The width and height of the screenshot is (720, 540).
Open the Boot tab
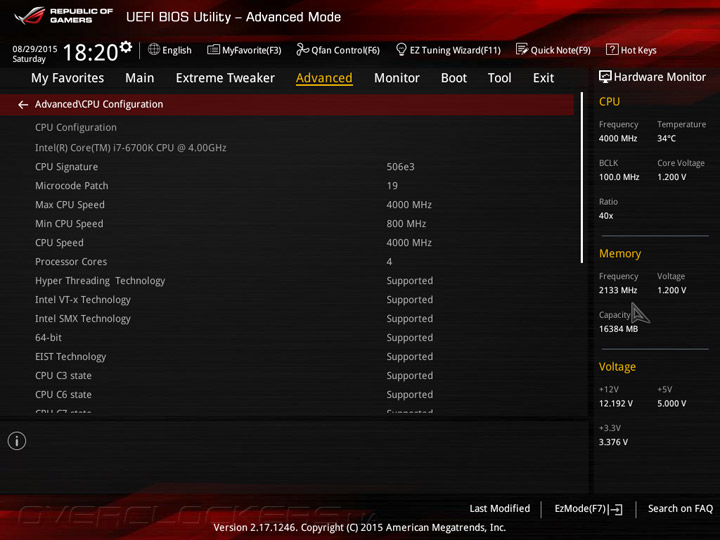click(x=454, y=78)
